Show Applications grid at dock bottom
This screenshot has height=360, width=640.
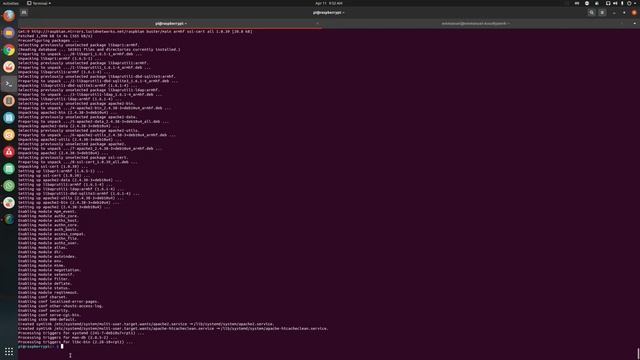(x=9, y=351)
